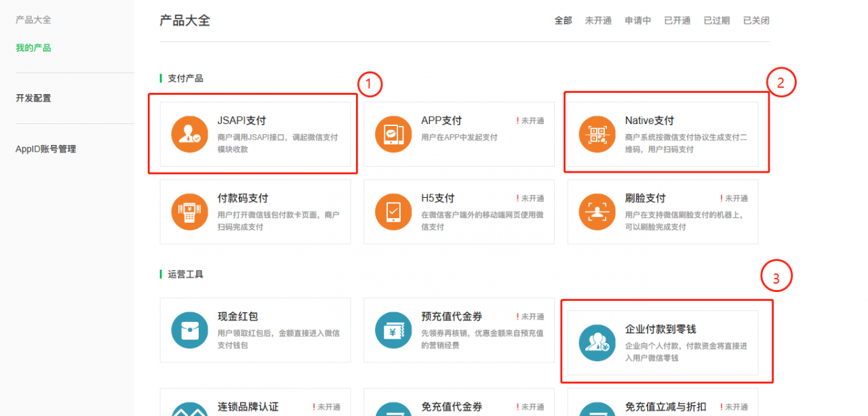Click the H5支付 mobile icon
The height and width of the screenshot is (416, 868).
pyautogui.click(x=393, y=212)
